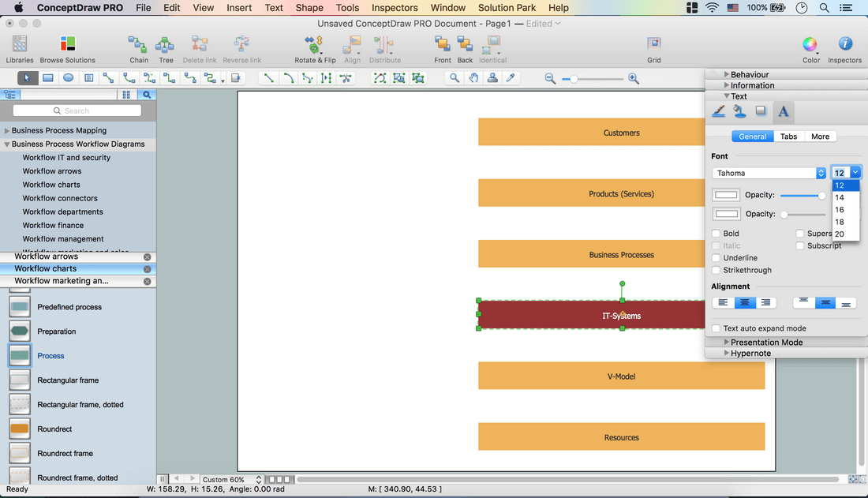Enable the Underline checkbox
This screenshot has height=498, width=868.
(716, 257)
